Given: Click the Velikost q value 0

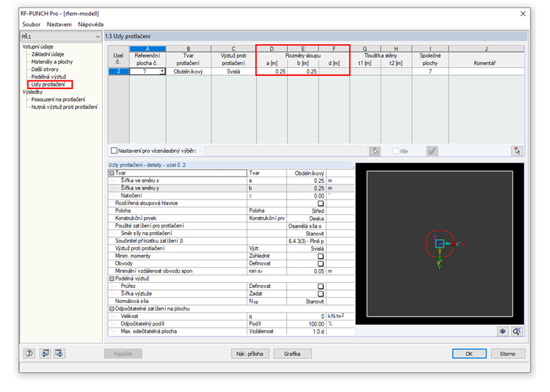Looking at the screenshot, I should coord(306,316).
